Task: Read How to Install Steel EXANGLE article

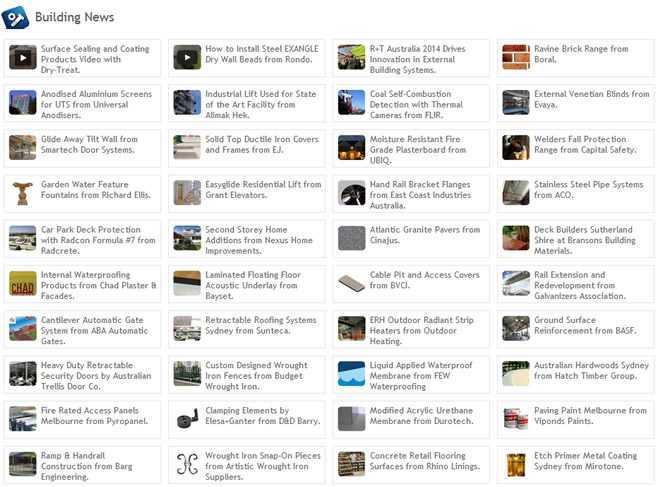Action: [x=262, y=54]
